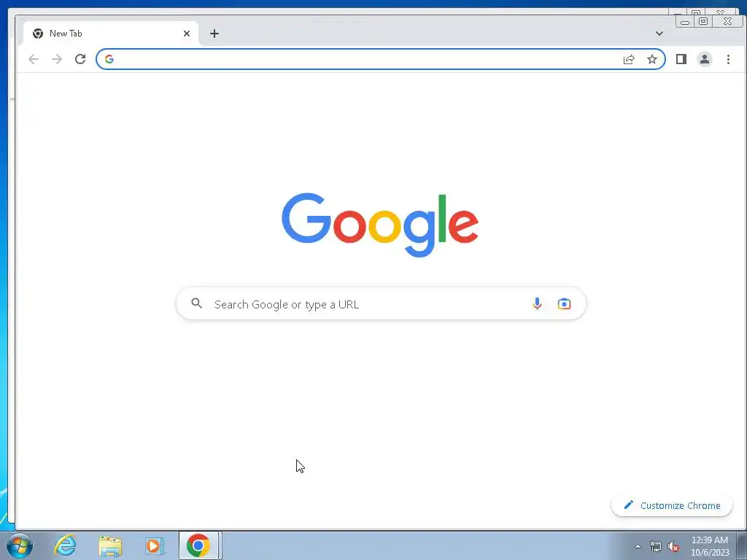Minimize the Chrome window

685,21
